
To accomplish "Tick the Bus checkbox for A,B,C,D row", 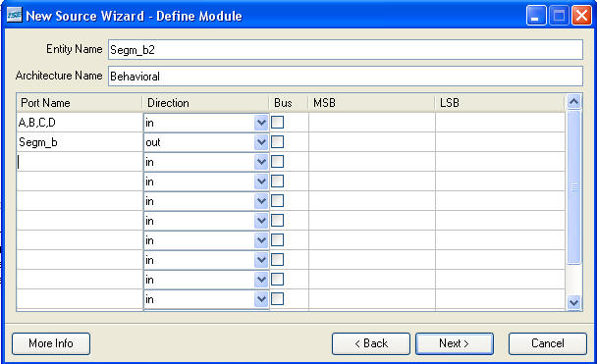I will [277, 122].
